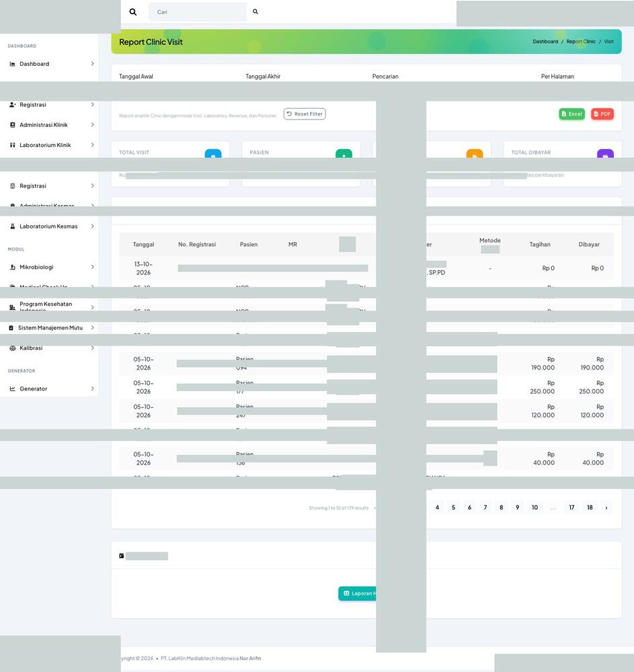Click the Dashboard chart icon in sidebar
The width and height of the screenshot is (634, 672).
tap(12, 64)
